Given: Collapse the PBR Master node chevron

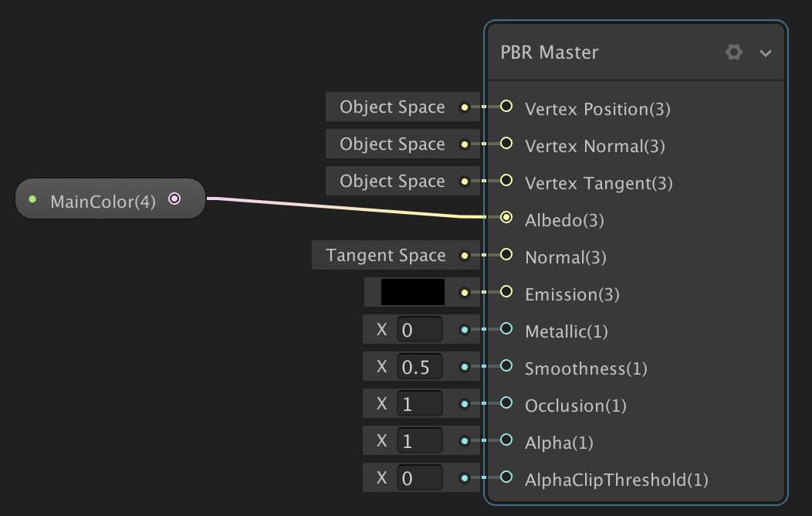Looking at the screenshot, I should coord(766,53).
